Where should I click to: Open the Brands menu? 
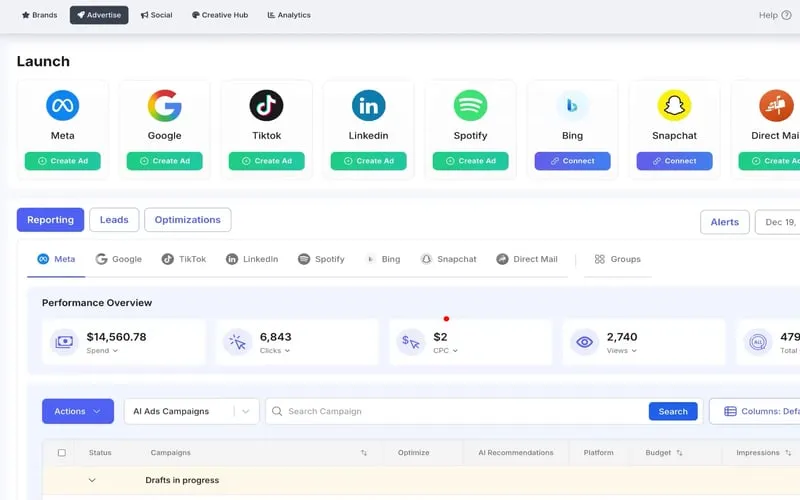coord(39,15)
